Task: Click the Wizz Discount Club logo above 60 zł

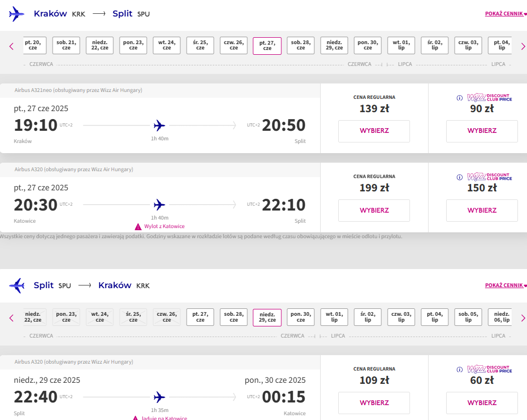Action: click(x=489, y=369)
